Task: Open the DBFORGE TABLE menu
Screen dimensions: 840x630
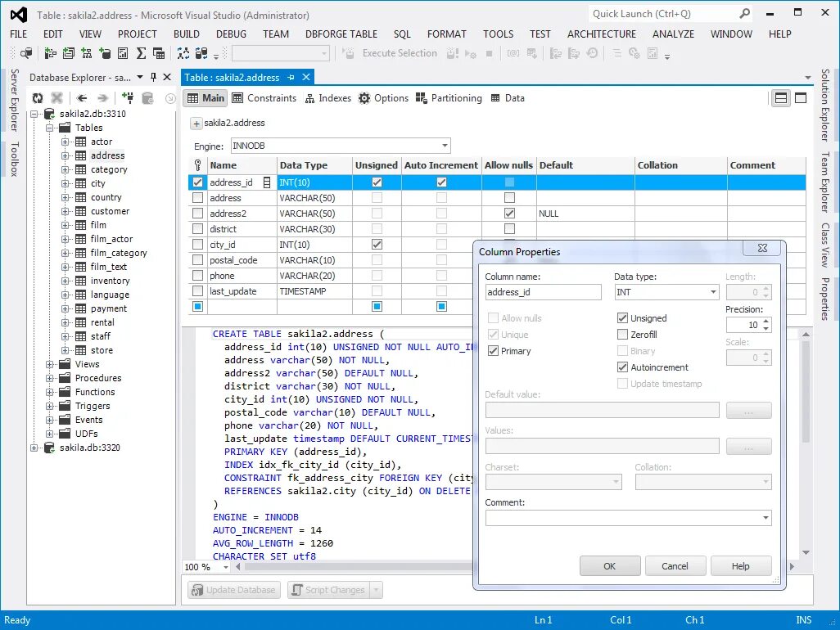Action: 341,34
